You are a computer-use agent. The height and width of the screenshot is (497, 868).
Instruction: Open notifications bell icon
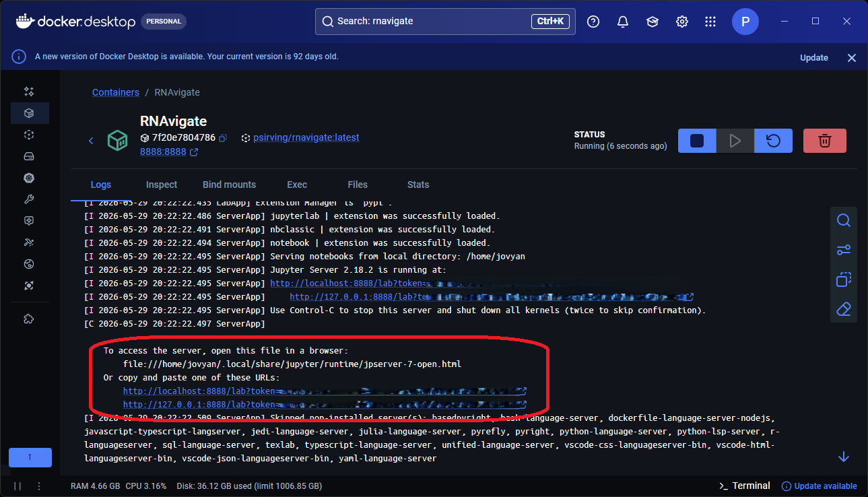point(623,22)
